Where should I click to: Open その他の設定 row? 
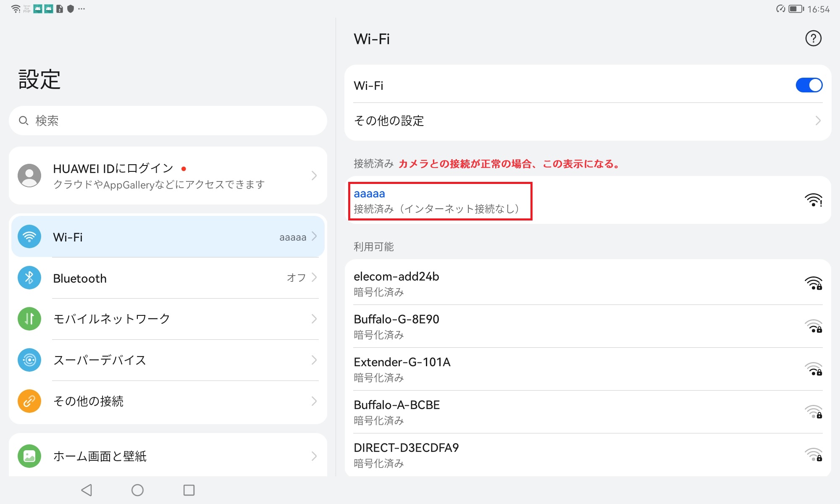click(588, 121)
